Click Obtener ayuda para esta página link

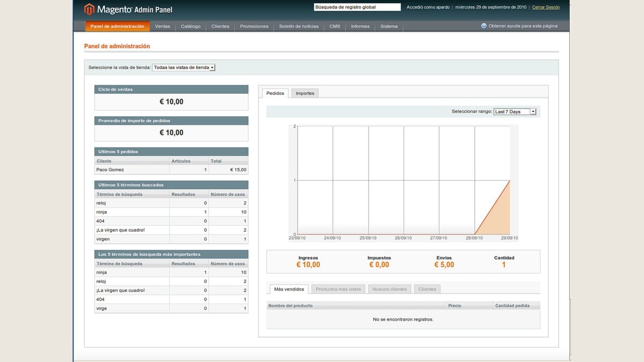523,26
